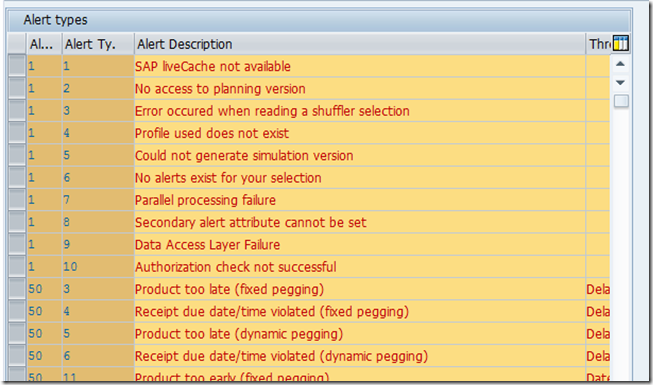Click Receipt due date/time violated (dynamic pegging)
This screenshot has width=653, height=385.
pyautogui.click(x=281, y=356)
